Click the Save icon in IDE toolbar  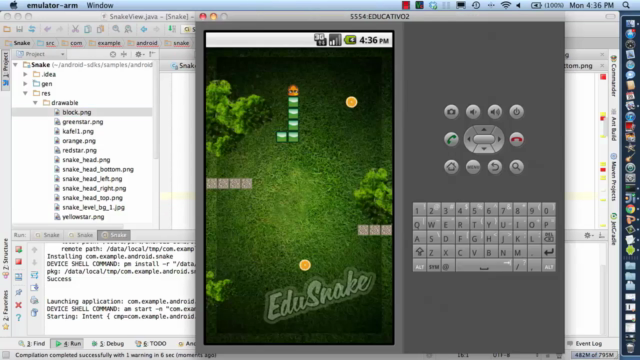coord(19,29)
